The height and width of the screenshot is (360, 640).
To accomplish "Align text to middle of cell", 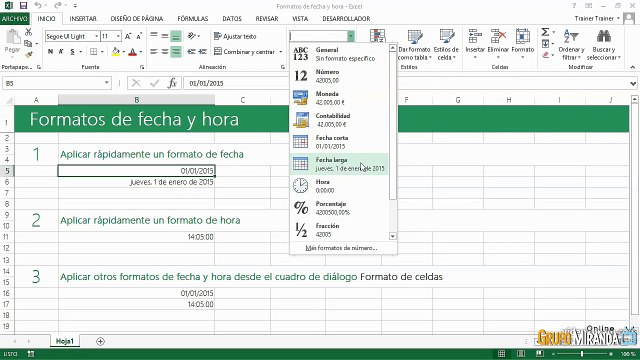I will (165, 36).
